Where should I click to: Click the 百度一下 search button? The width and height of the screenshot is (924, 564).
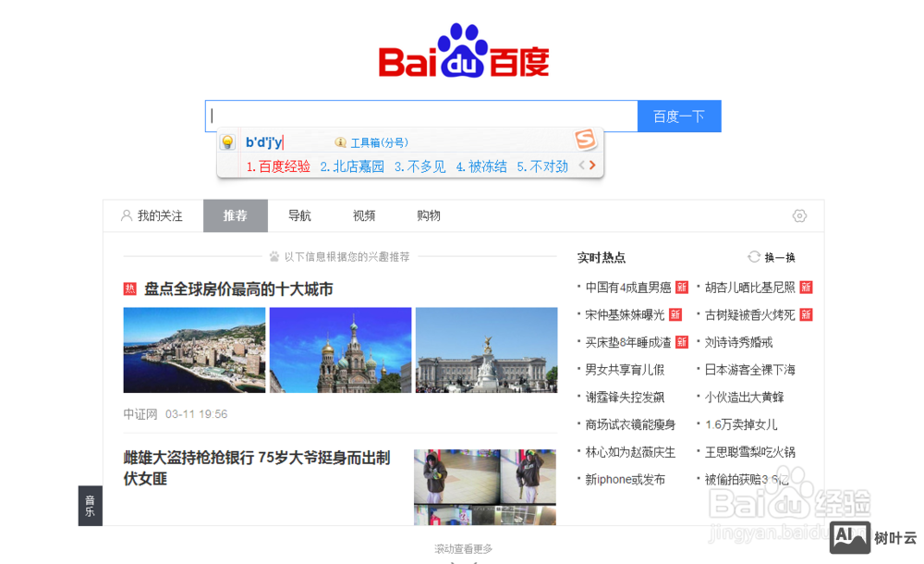pyautogui.click(x=679, y=116)
